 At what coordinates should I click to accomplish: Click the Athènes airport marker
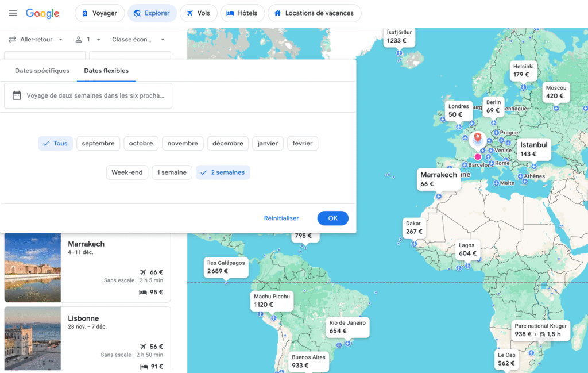pos(520,176)
